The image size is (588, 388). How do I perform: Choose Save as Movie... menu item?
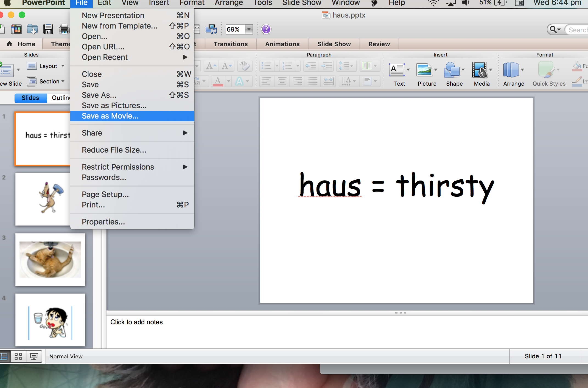110,116
